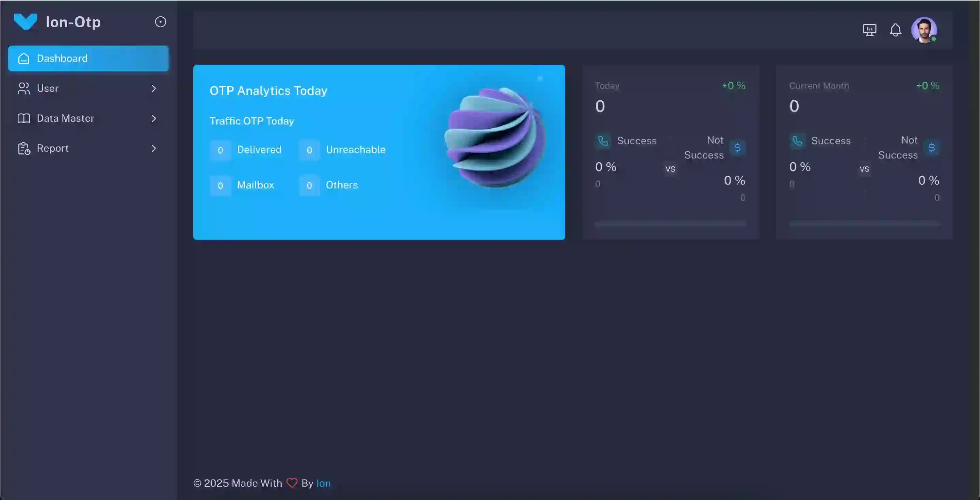The width and height of the screenshot is (980, 500).
Task: Click the 3D sphere illustration
Action: click(x=495, y=137)
